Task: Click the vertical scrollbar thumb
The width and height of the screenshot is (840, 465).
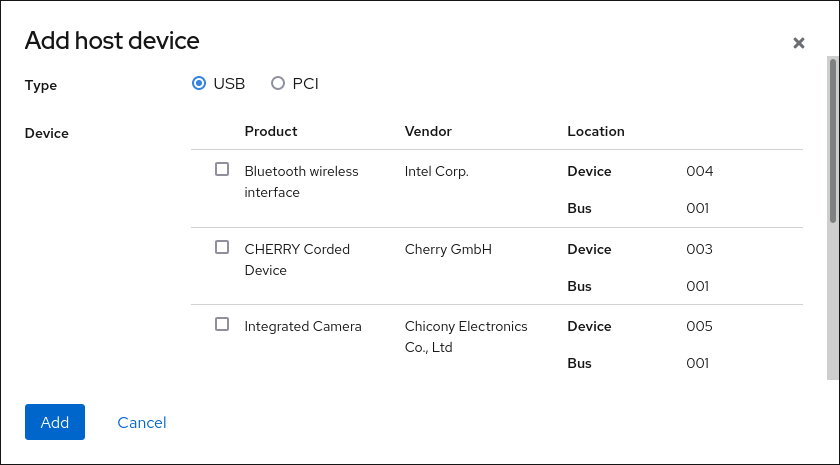Action: pyautogui.click(x=832, y=140)
